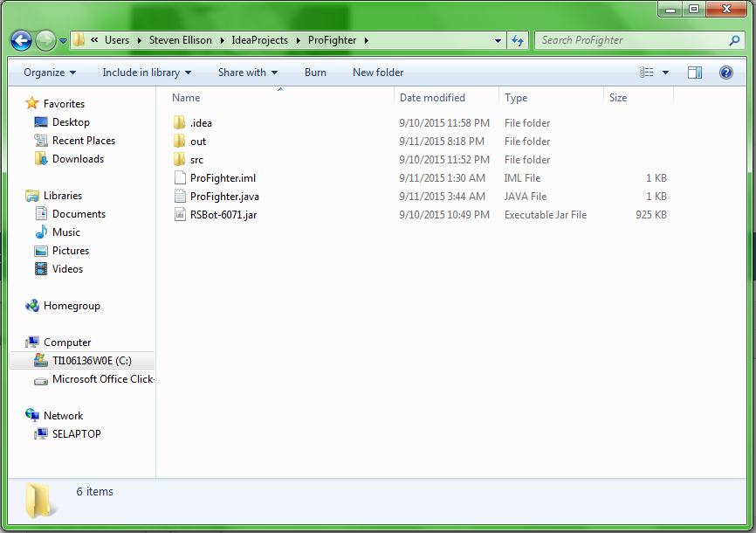This screenshot has width=756, height=533.
Task: Open the SELAPTOP network computer
Action: tap(77, 434)
